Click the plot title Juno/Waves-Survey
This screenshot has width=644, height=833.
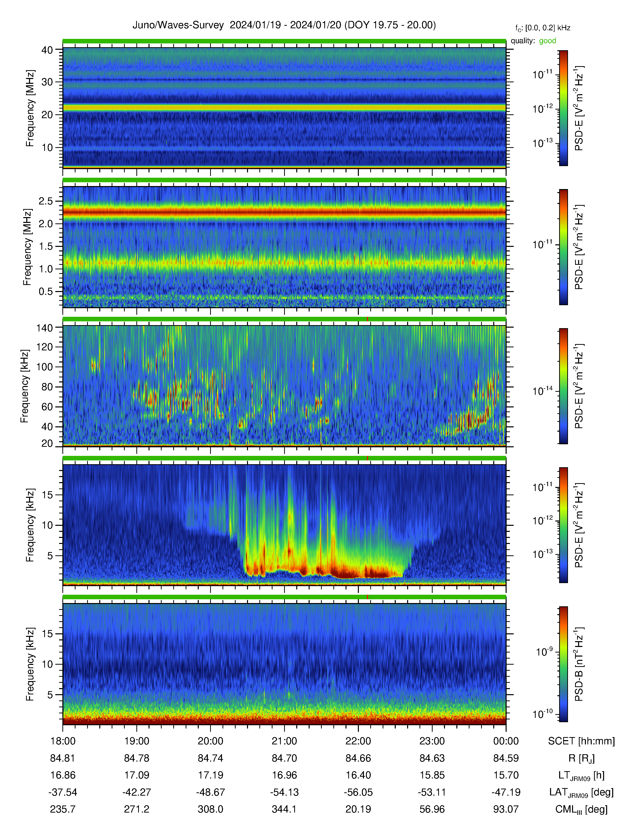[178, 25]
